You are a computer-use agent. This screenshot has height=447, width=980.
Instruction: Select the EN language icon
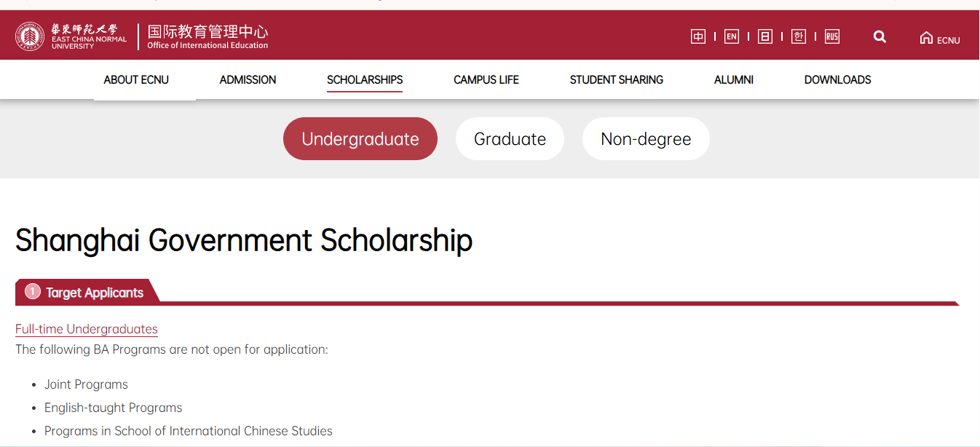[x=731, y=35]
